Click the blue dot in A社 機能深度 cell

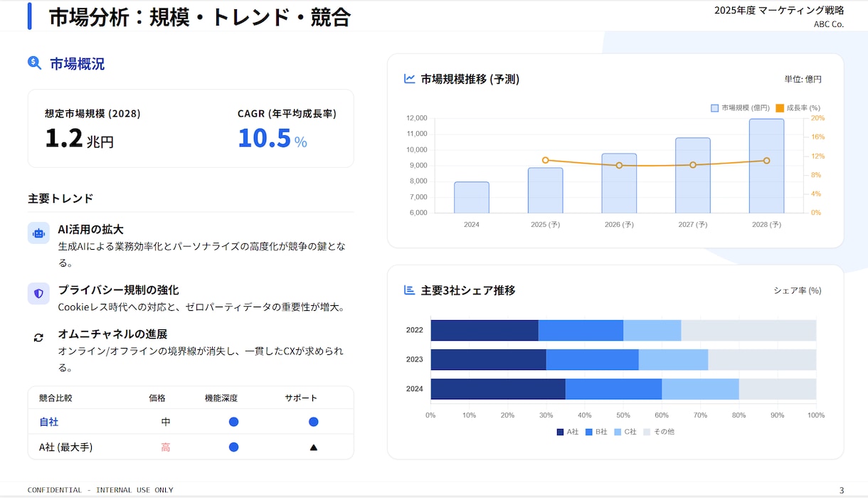233,447
